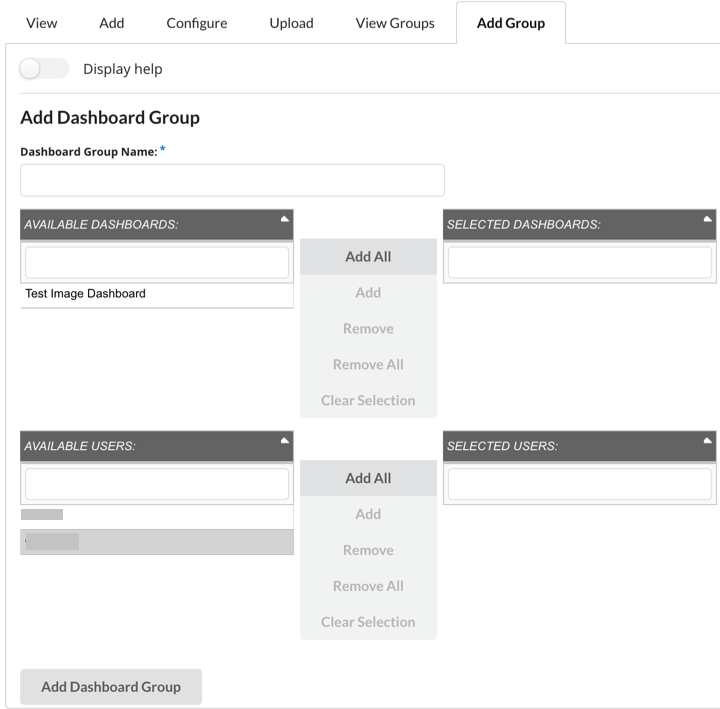Click Remove All for dashboards
The width and height of the screenshot is (720, 709).
coord(368,364)
